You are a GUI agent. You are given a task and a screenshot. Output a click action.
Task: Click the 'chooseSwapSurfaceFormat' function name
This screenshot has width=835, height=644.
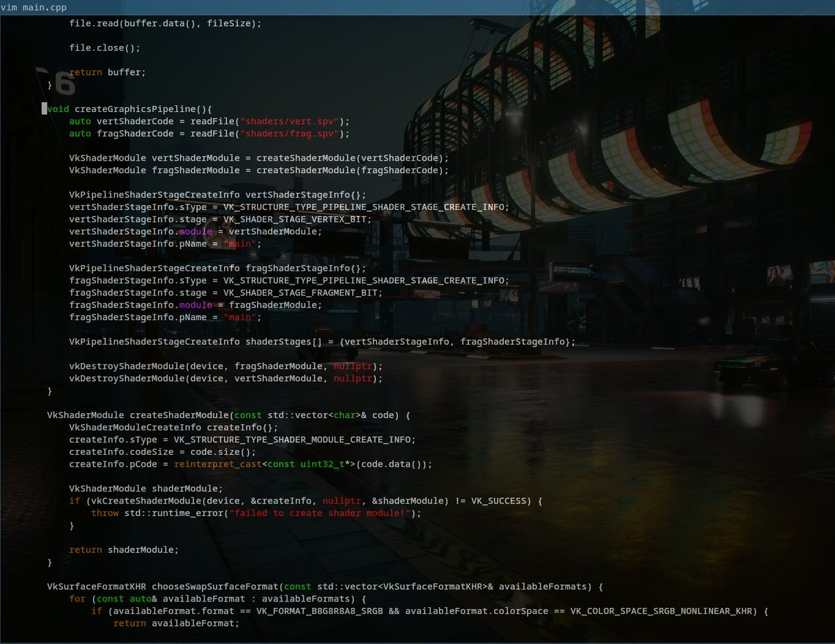[215, 588]
